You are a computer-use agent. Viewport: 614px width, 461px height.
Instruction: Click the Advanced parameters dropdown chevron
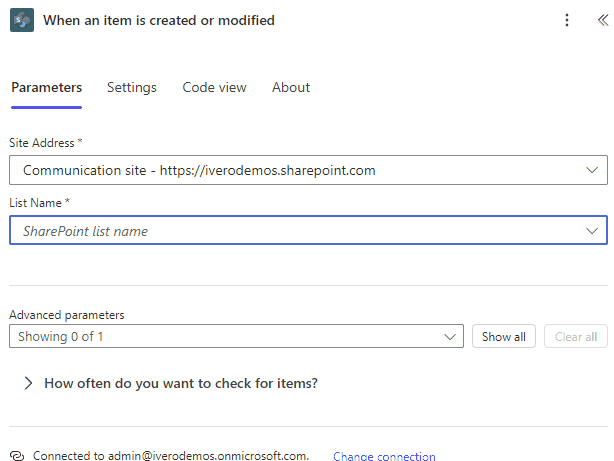point(450,336)
